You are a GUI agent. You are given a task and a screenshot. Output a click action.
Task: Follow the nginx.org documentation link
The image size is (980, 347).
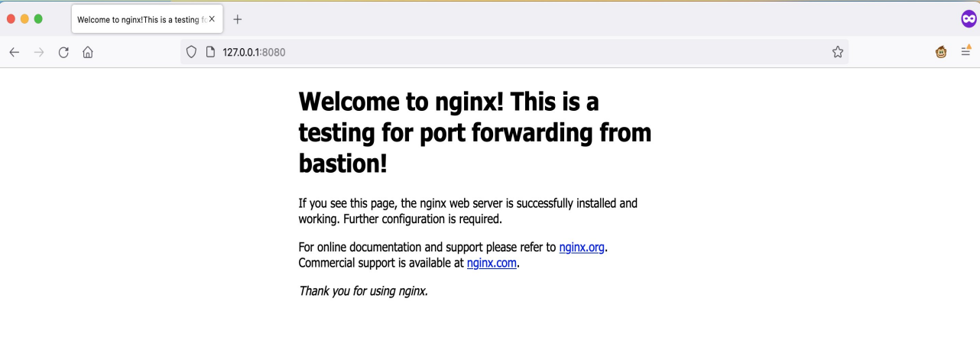point(582,248)
